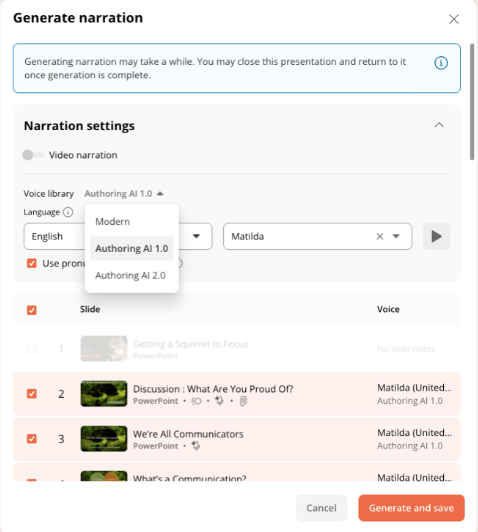The image size is (478, 532).
Task: Close the Voice library dropdown via its arrow
Action: 160,194
